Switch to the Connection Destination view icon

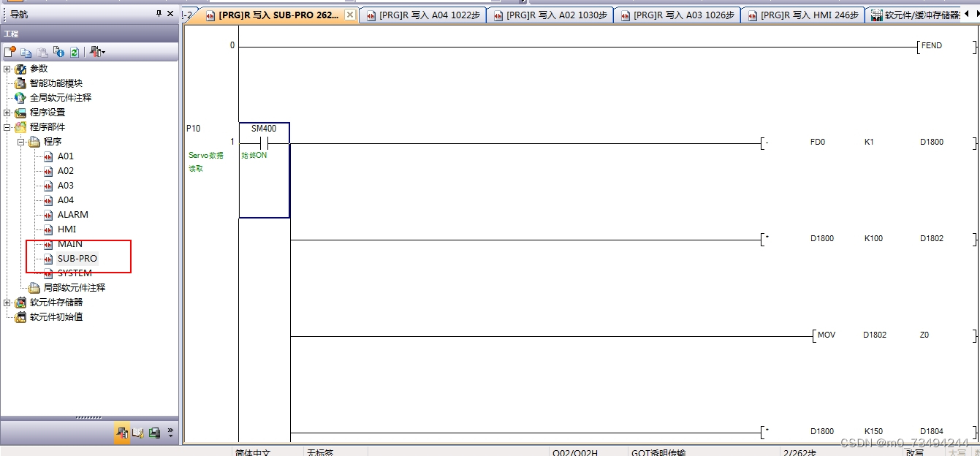tap(154, 433)
